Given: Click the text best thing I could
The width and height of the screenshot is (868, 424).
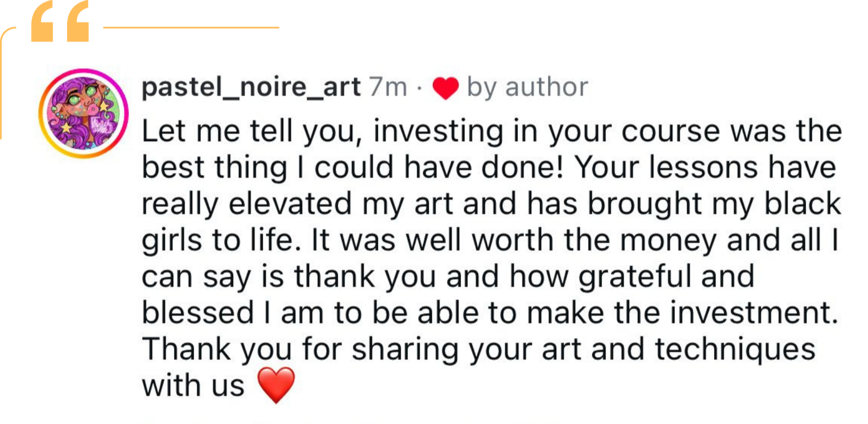Looking at the screenshot, I should 267,168.
